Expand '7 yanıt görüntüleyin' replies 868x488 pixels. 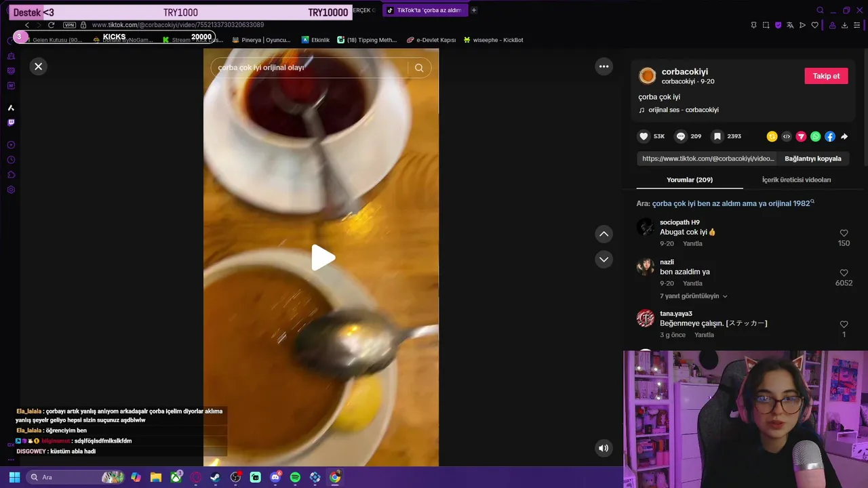click(x=693, y=296)
